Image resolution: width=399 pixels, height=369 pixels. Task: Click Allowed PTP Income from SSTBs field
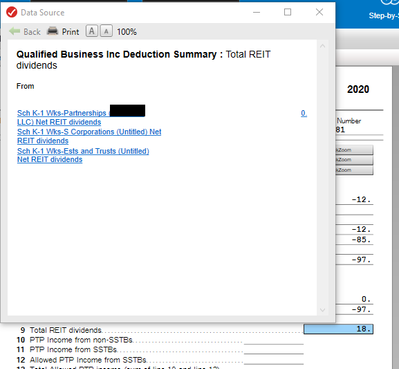tap(274, 360)
